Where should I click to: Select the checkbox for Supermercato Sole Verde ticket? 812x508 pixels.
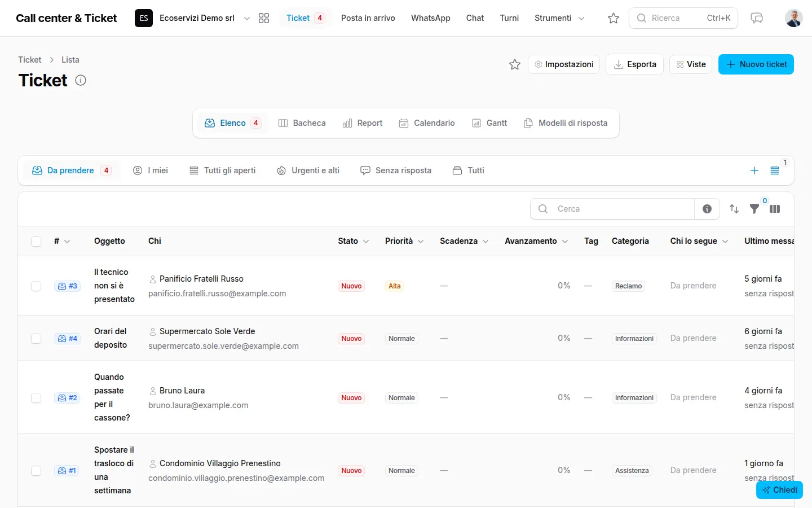(x=36, y=339)
